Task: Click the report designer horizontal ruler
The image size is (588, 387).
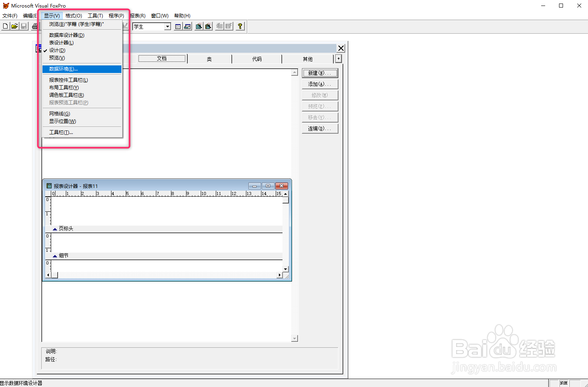Action: (167, 193)
